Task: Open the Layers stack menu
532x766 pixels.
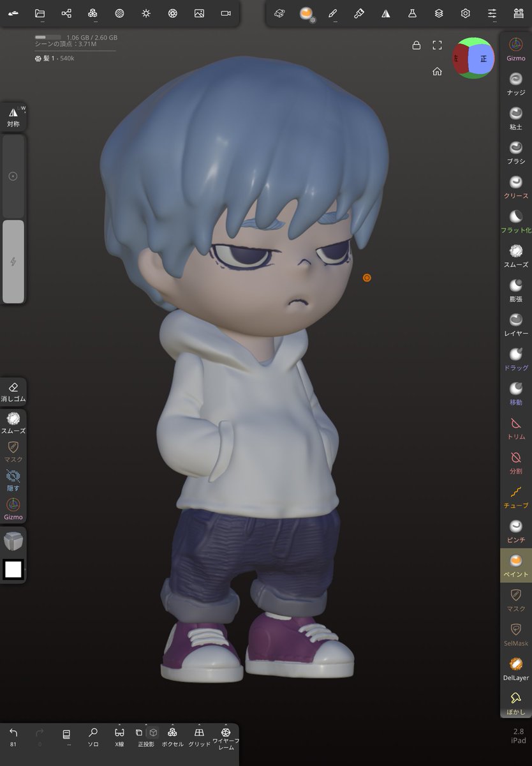Action: tap(439, 13)
